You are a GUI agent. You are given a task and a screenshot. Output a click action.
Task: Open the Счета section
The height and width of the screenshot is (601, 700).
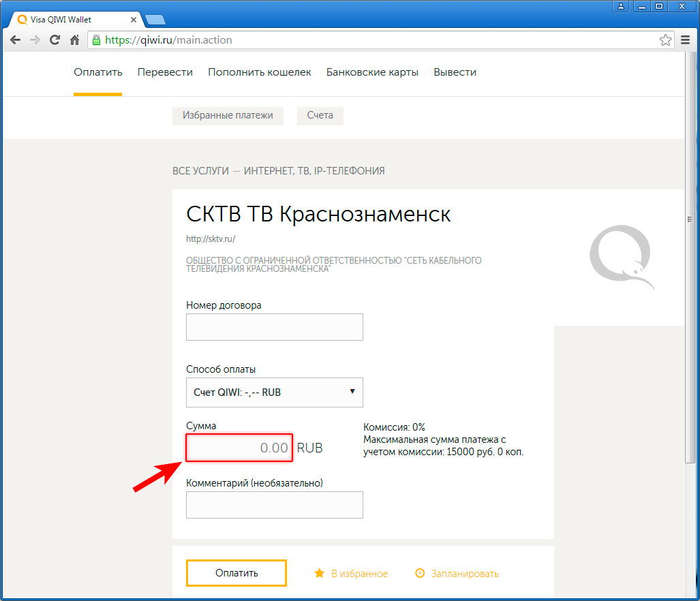320,116
